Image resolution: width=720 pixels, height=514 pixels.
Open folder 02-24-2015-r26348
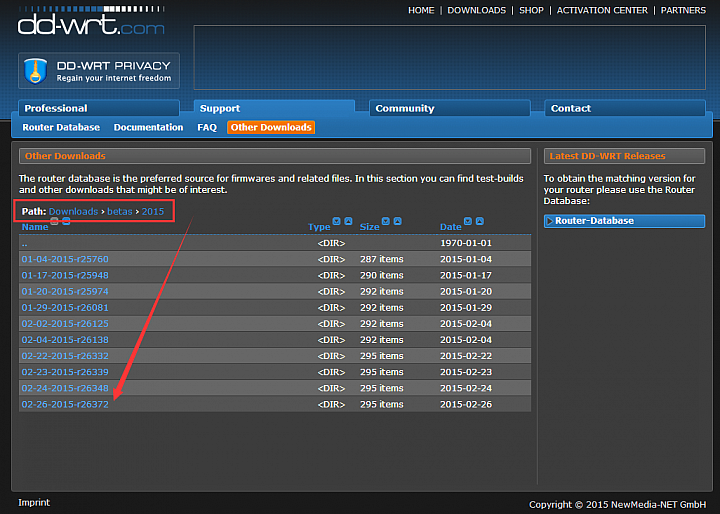[65, 388]
